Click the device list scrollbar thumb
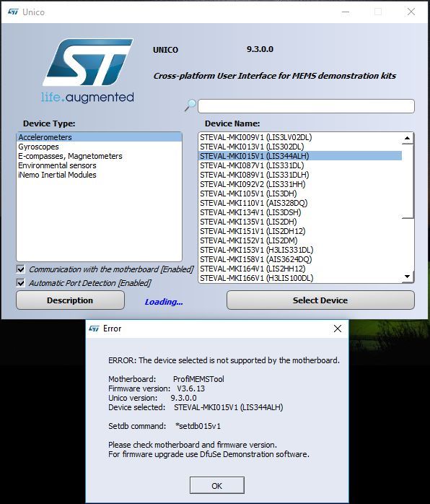The image size is (430, 504). 407,181
